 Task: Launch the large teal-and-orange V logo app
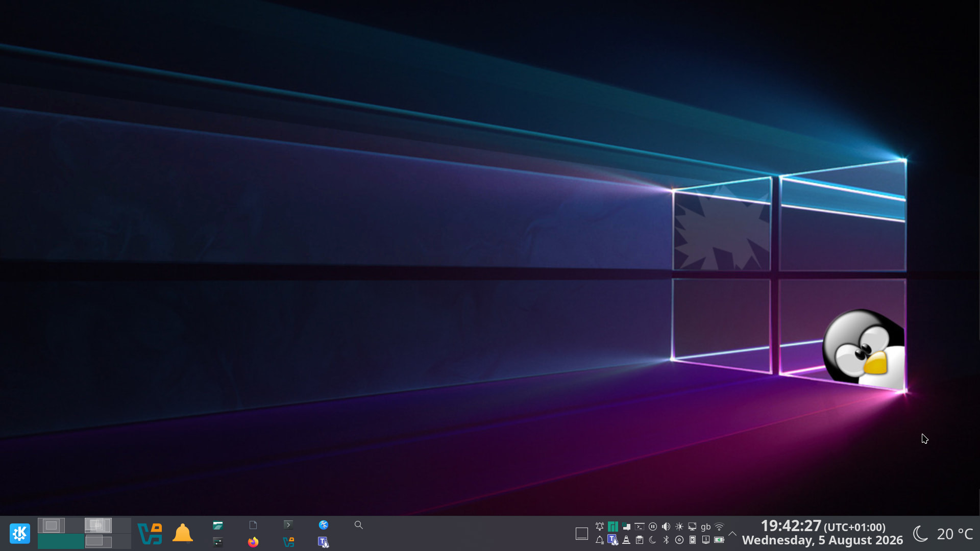click(150, 534)
